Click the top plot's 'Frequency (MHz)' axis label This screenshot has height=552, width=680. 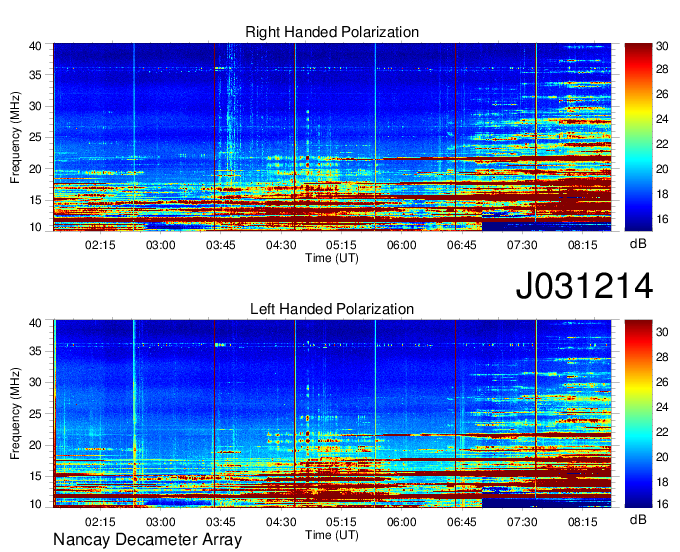(x=15, y=137)
